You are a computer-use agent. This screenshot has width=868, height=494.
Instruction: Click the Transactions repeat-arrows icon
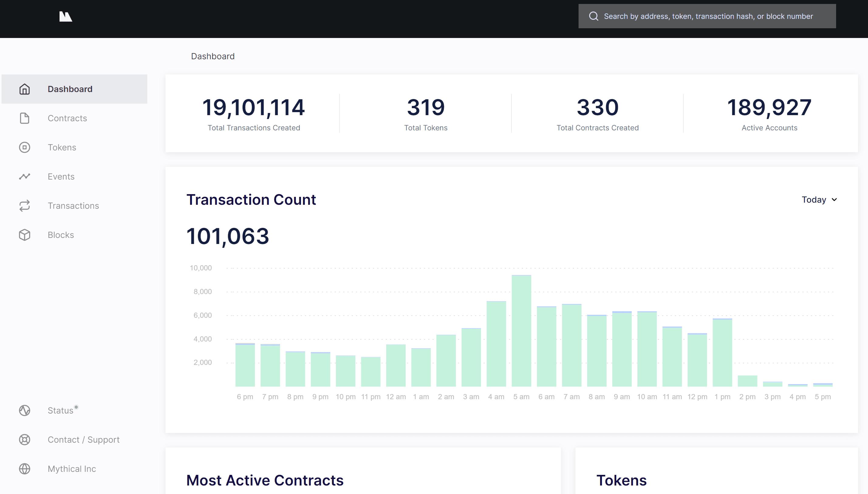pos(24,206)
